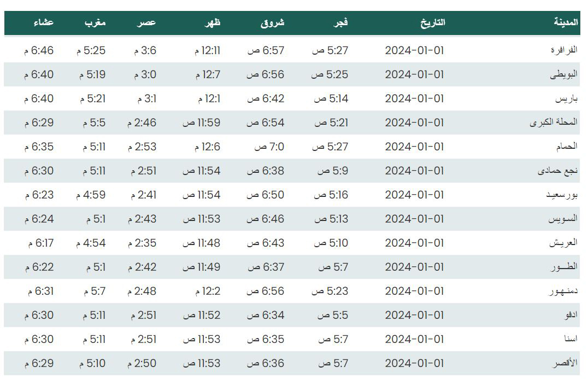The width and height of the screenshot is (588, 390).
Task: Click the شروق column header
Action: pyautogui.click(x=273, y=23)
